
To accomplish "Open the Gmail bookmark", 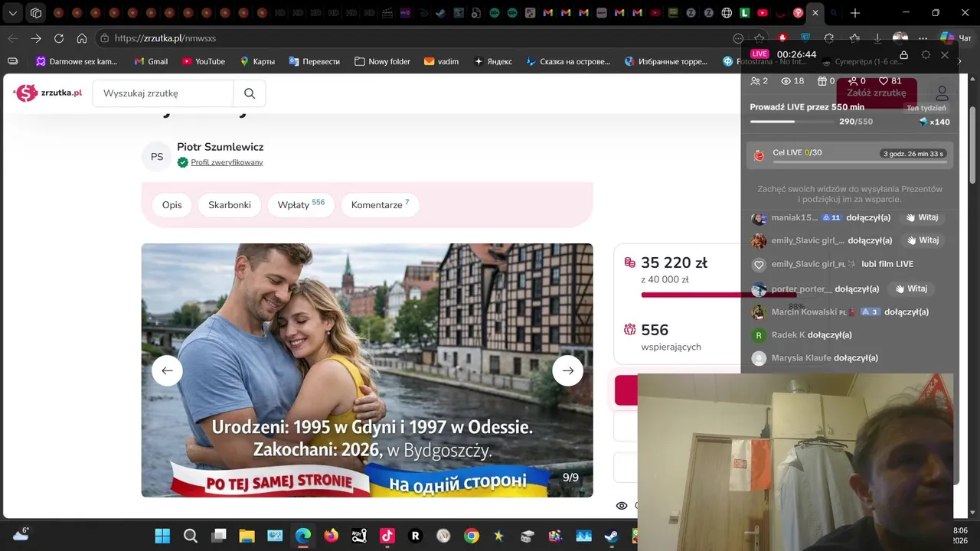I will click(x=151, y=61).
